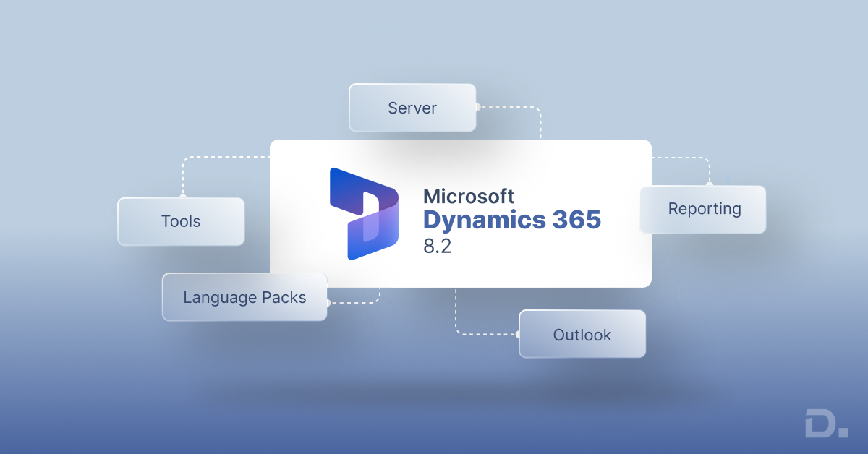Click the connector dot beside Language Packs

328,302
